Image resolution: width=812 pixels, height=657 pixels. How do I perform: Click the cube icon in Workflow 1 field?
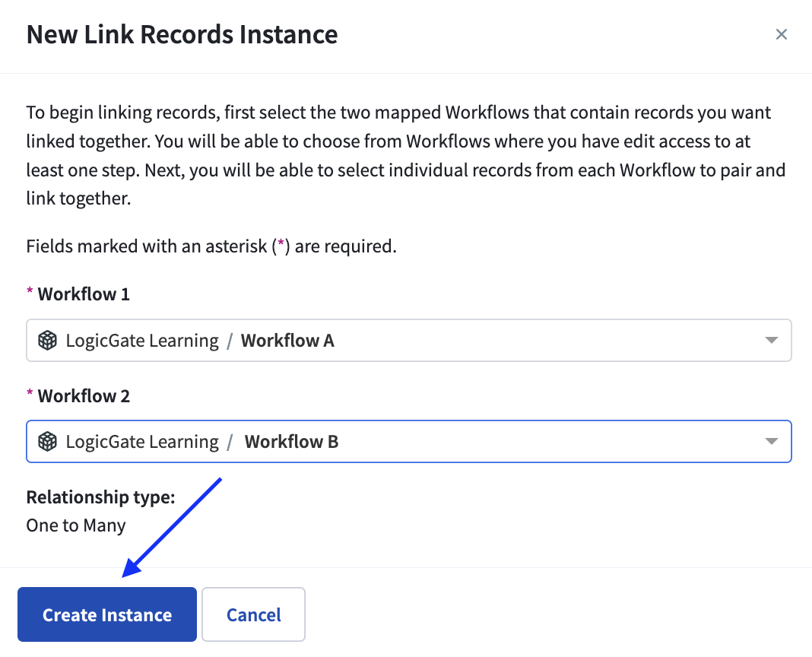pos(48,341)
